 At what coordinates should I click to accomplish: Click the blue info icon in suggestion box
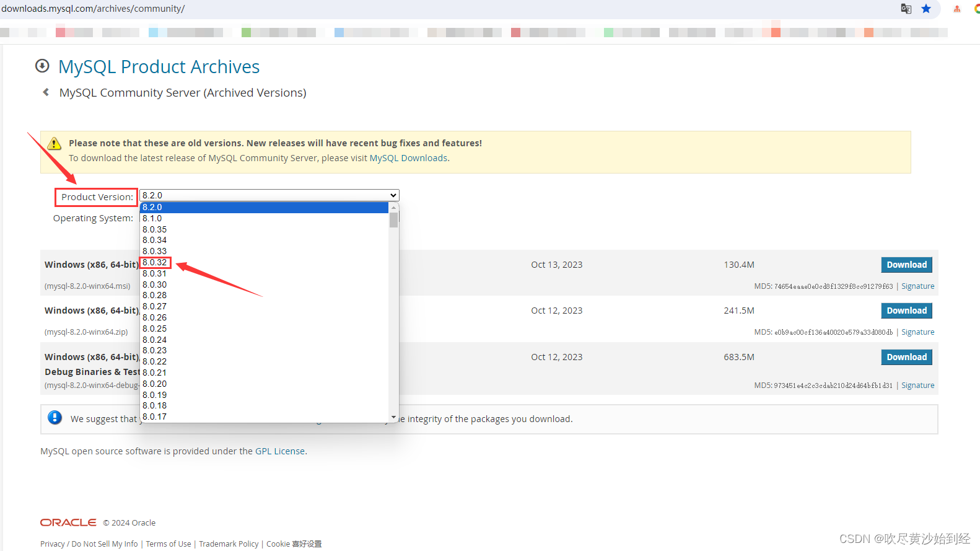[55, 418]
